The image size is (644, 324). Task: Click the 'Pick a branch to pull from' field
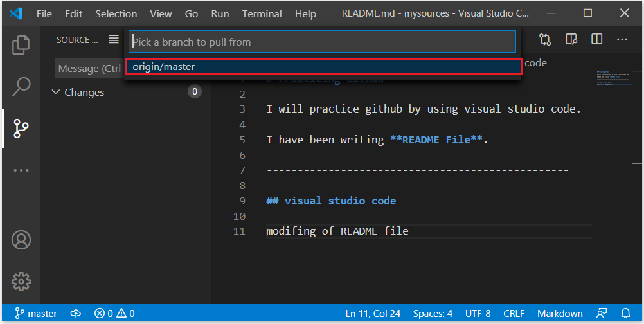tap(323, 42)
